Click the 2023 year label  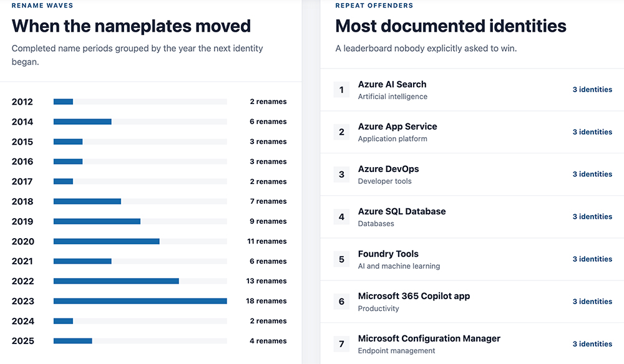22,301
